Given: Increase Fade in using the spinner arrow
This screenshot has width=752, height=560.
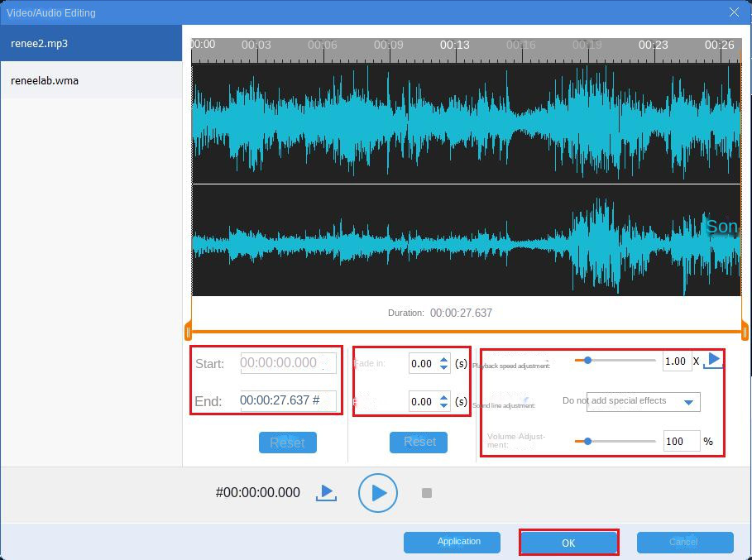Looking at the screenshot, I should tap(443, 358).
